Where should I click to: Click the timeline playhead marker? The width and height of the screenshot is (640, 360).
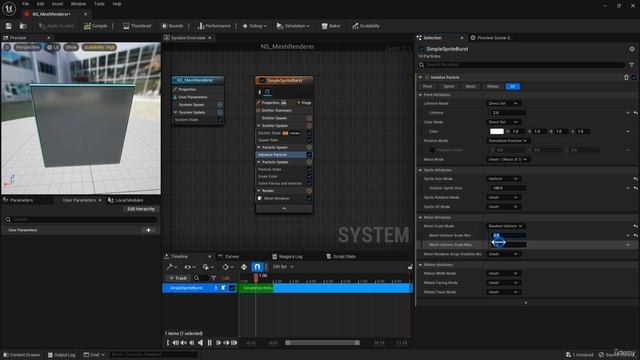tap(256, 278)
